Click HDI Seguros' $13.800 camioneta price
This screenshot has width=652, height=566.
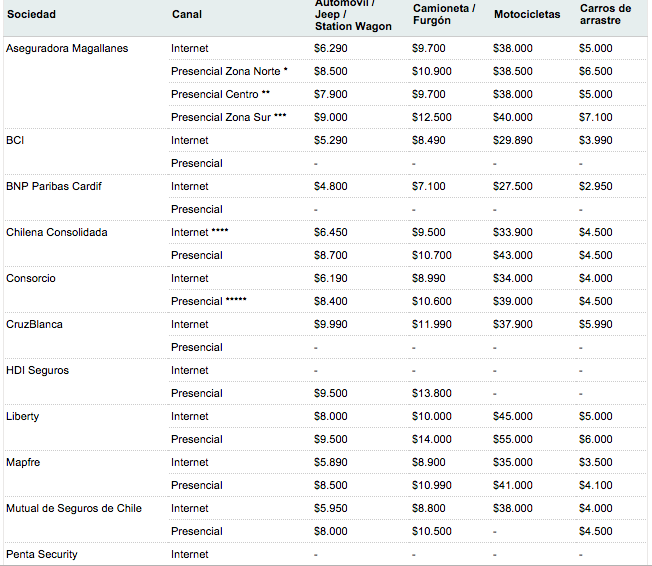[x=432, y=393]
